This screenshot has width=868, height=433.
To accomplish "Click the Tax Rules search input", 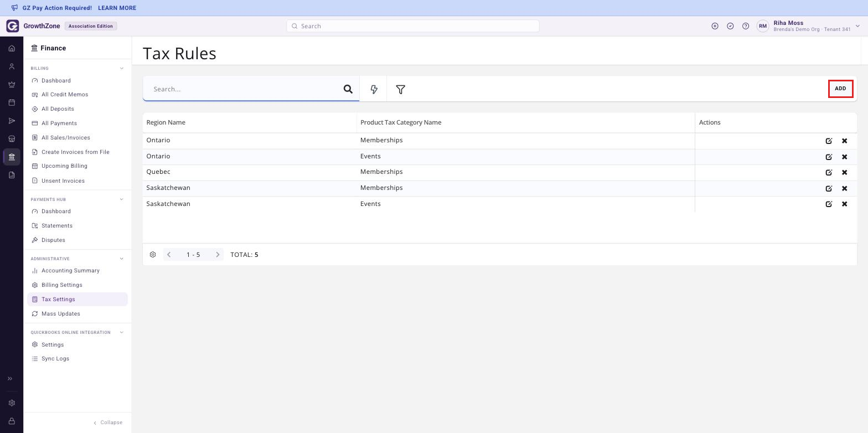I will click(x=244, y=89).
